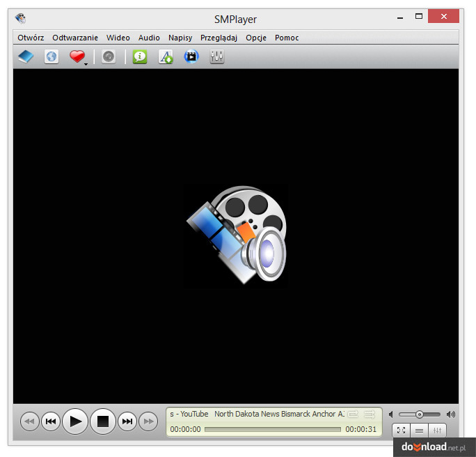This screenshot has width=476, height=457.
Task: Open the Pomoc menu
Action: pyautogui.click(x=287, y=38)
